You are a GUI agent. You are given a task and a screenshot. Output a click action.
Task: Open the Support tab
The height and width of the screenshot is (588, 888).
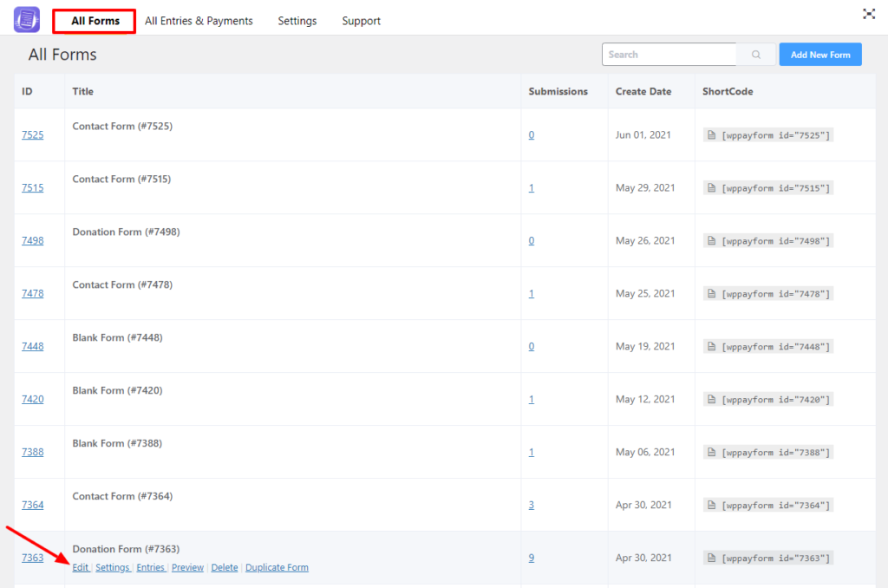361,21
